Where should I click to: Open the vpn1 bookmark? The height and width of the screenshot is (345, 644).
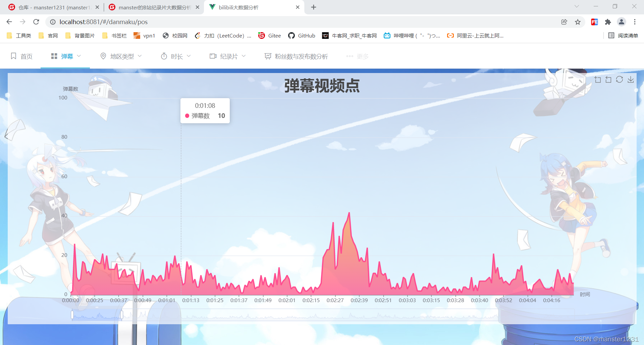tap(144, 36)
